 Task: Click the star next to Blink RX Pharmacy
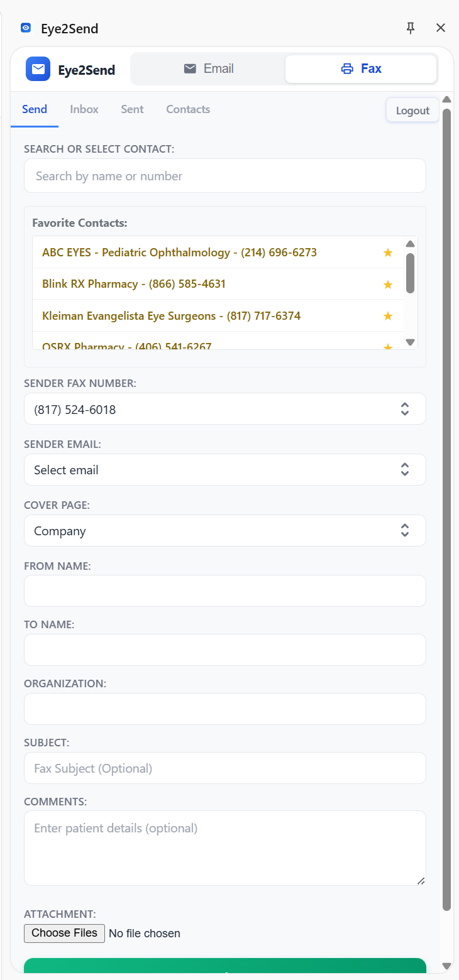[388, 284]
